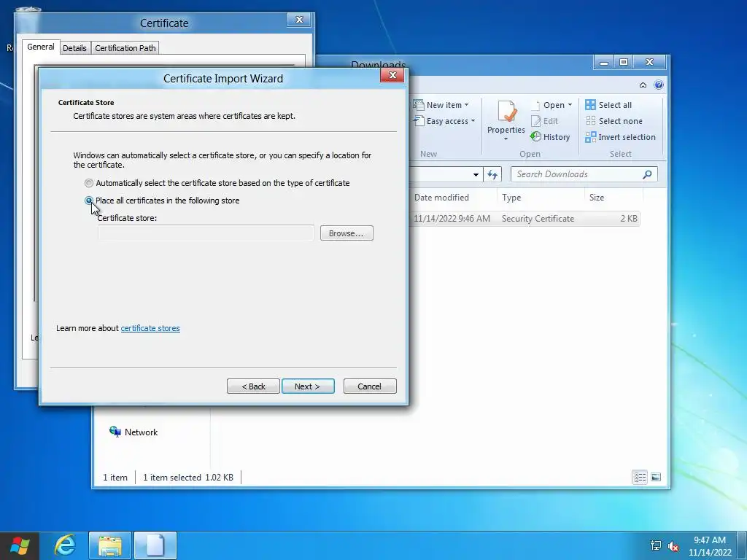The image size is (747, 560).
Task: Open network status tray icon
Action: pos(656,546)
